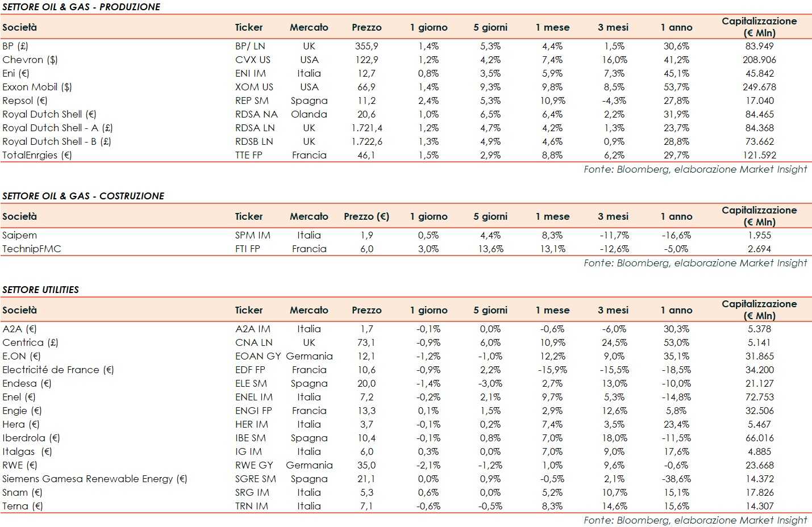The image size is (812, 527).
Task: Click the Chevron ($) company row name
Action: (x=30, y=60)
